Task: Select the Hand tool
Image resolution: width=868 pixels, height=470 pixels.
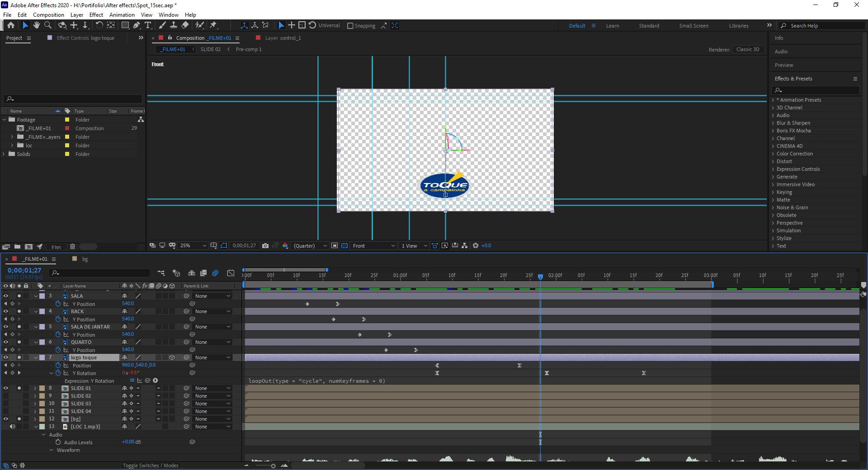Action: (x=37, y=25)
